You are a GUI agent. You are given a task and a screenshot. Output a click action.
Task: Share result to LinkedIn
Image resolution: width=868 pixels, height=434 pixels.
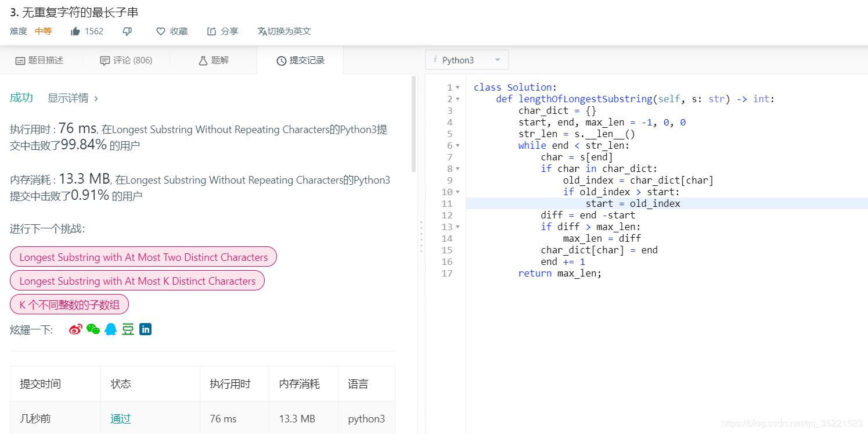(145, 329)
